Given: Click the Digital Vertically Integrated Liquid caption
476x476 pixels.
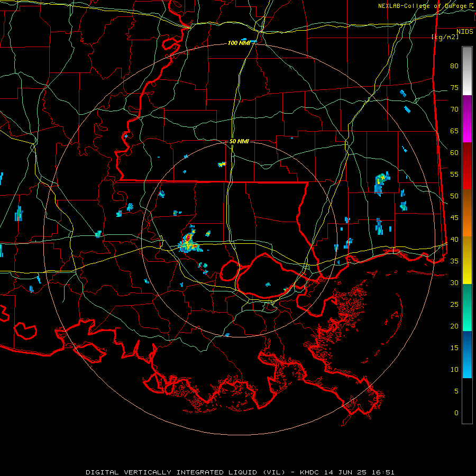Looking at the screenshot, I should pyautogui.click(x=185, y=472).
